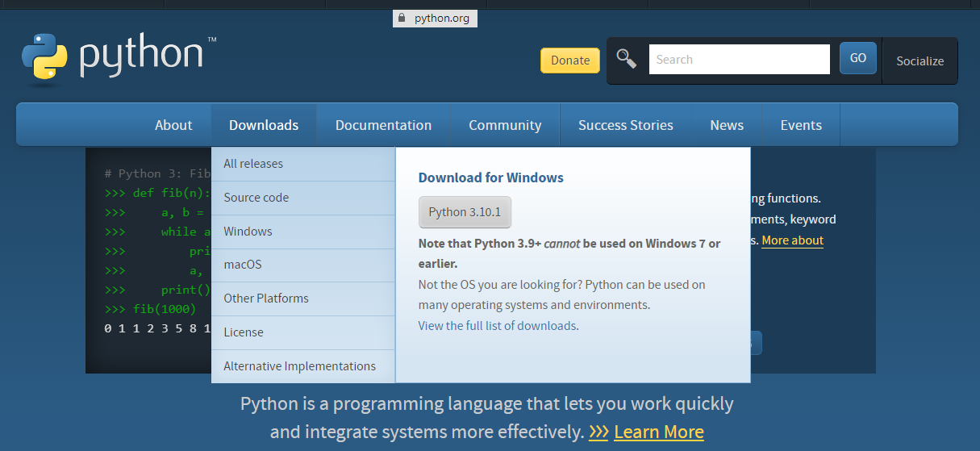Screen dimensions: 980x451
Task: Open Alternative Implementations menu entry
Action: (299, 366)
